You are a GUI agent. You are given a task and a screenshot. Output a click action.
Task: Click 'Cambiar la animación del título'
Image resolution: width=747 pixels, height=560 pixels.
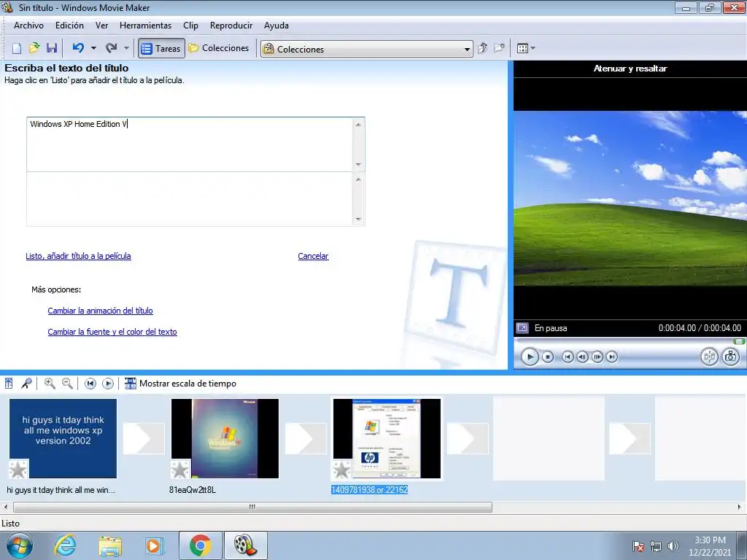click(x=100, y=311)
